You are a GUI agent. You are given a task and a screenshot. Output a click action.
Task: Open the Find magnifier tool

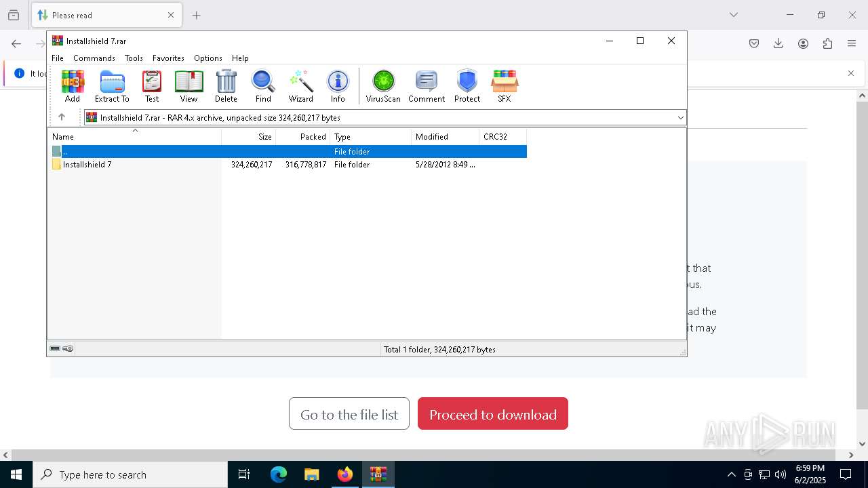263,86
